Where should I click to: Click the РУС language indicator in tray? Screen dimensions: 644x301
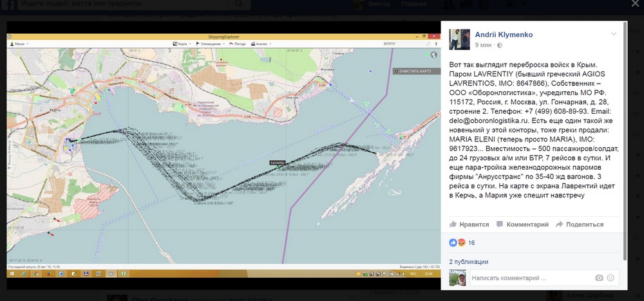point(413,273)
